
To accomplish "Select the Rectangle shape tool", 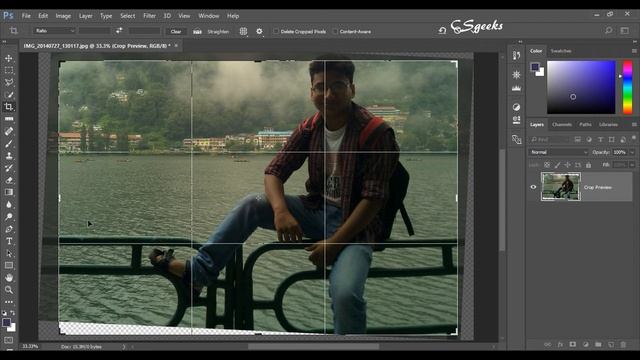I will coord(9,266).
